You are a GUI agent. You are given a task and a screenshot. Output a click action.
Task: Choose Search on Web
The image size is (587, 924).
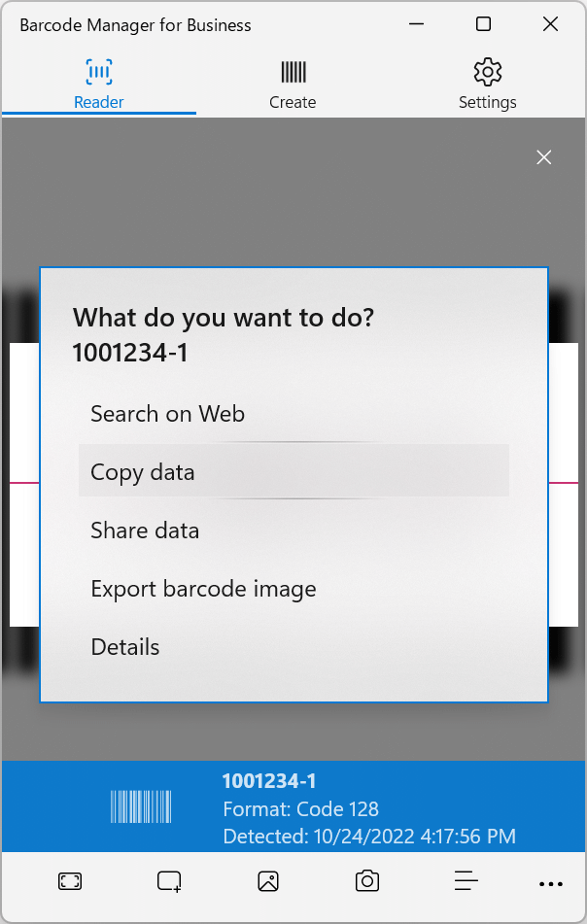167,413
